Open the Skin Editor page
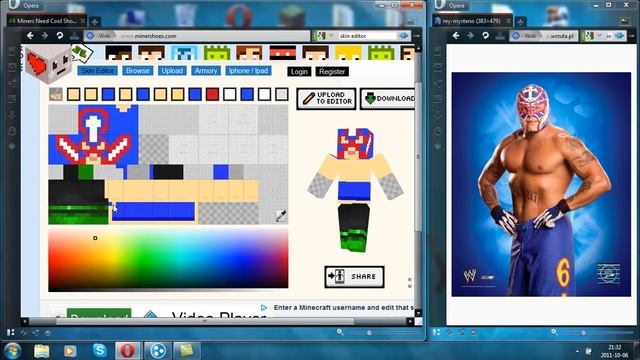The width and height of the screenshot is (640, 360). click(x=98, y=71)
